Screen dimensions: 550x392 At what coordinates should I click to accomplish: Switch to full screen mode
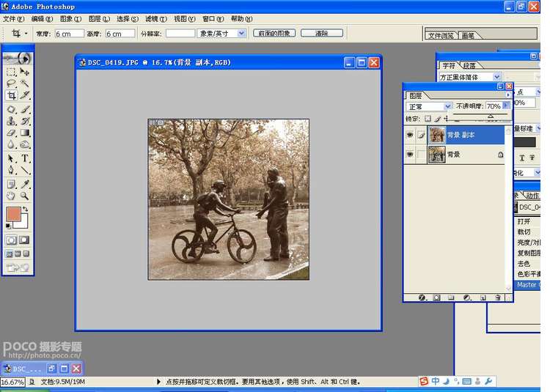pyautogui.click(x=26, y=254)
